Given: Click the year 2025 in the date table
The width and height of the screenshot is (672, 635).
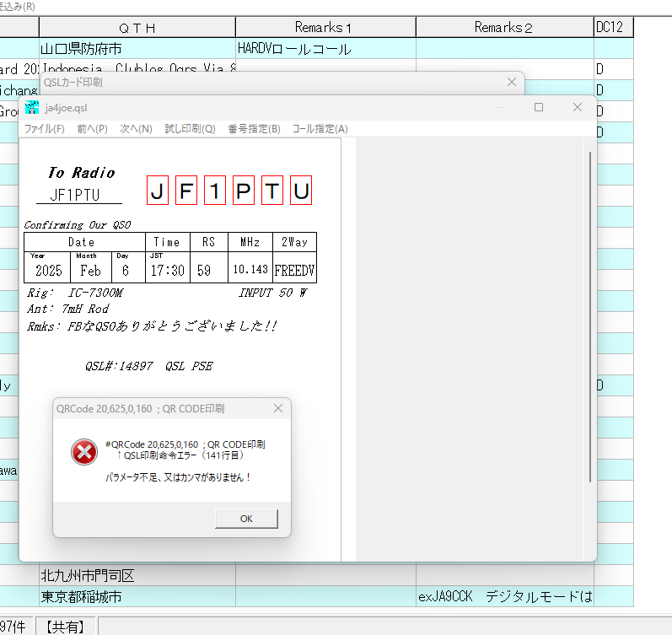Looking at the screenshot, I should [48, 271].
